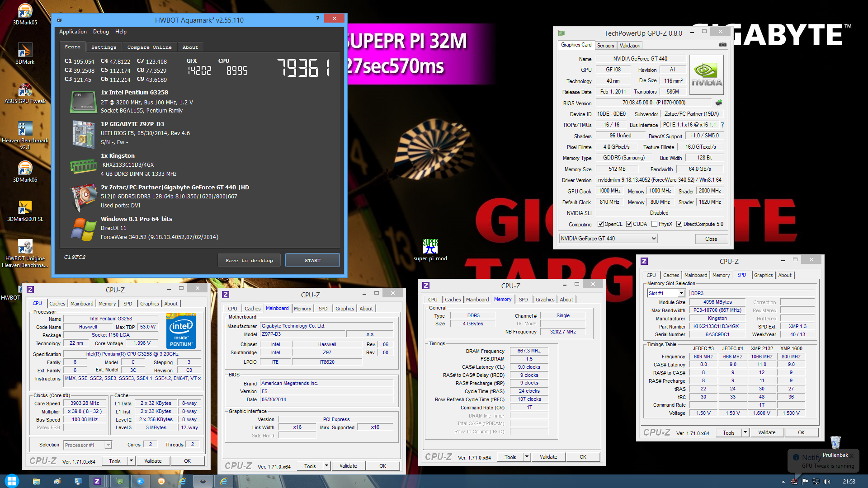Image resolution: width=868 pixels, height=488 pixels.
Task: Open the 3DMark06 desktop shortcut
Action: coord(25,171)
